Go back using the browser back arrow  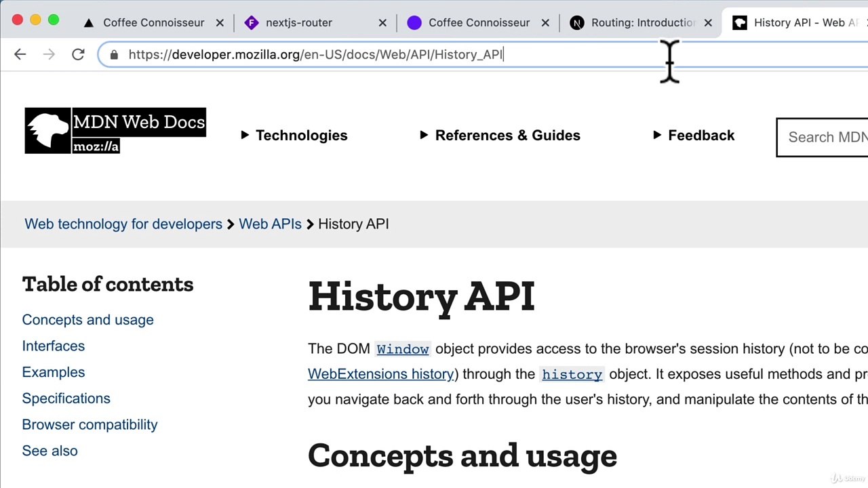pos(20,54)
